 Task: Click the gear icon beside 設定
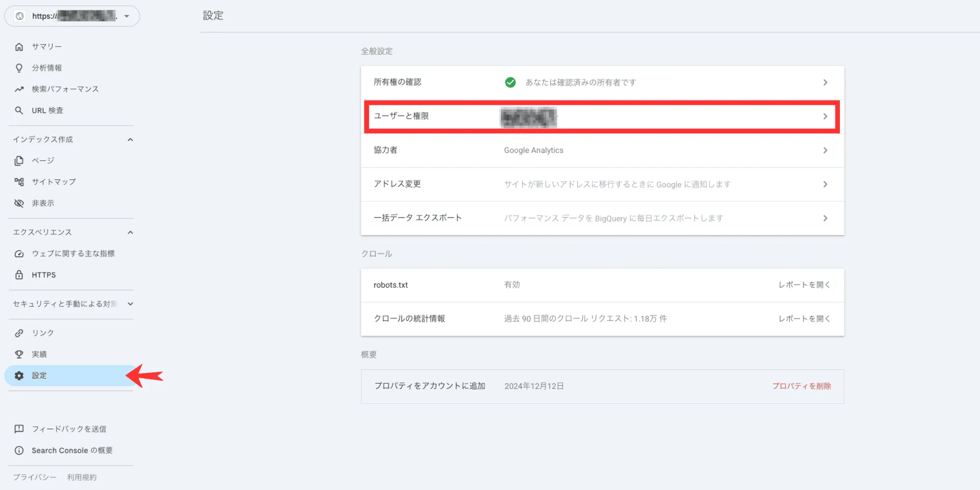pyautogui.click(x=19, y=376)
